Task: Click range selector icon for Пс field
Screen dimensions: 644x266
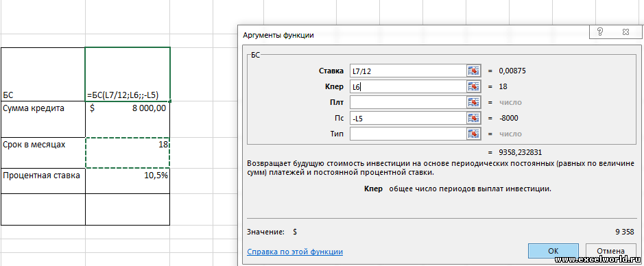Action: pyautogui.click(x=473, y=118)
